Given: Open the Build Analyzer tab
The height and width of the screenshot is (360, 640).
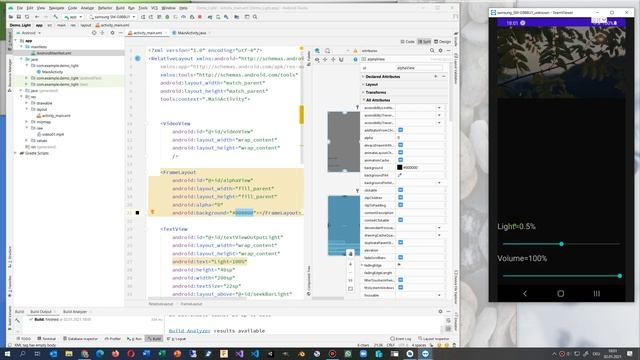Looking at the screenshot, I should tap(75, 312).
